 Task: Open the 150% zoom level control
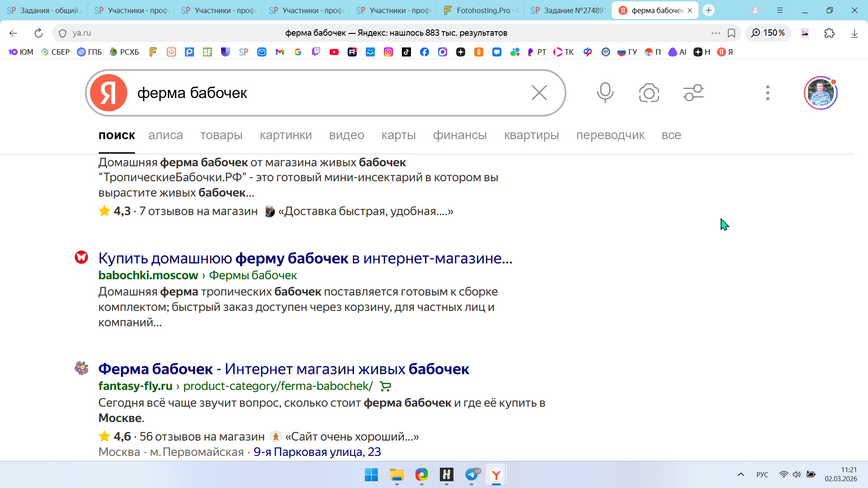768,33
